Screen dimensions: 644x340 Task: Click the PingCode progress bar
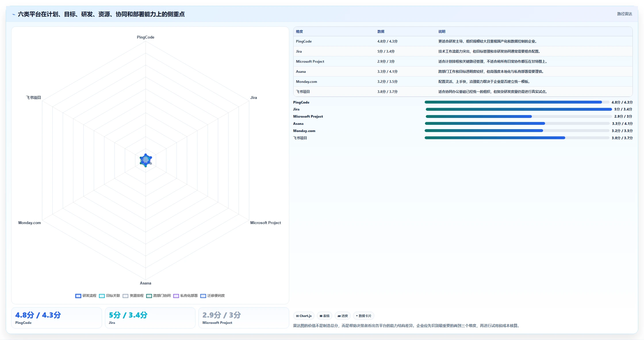point(517,102)
